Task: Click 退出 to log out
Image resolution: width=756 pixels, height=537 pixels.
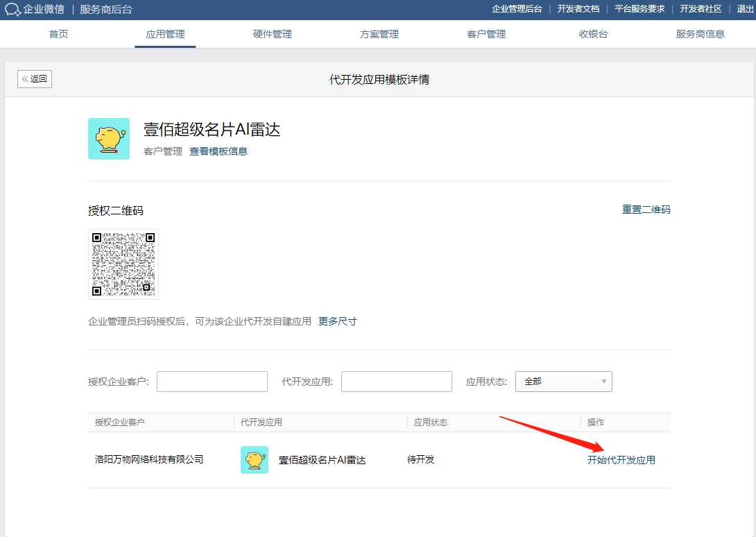Action: 745,9
